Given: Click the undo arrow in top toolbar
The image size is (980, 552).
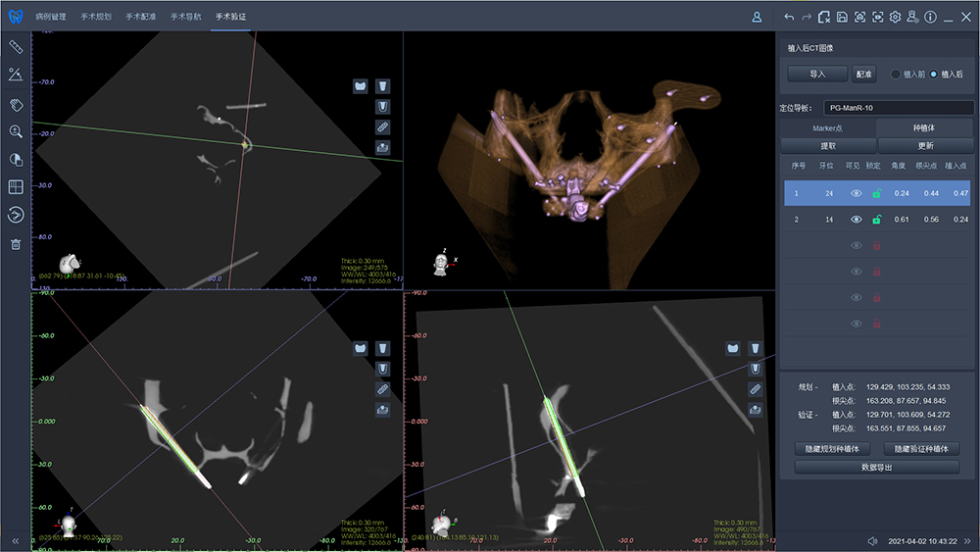Looking at the screenshot, I should (789, 17).
